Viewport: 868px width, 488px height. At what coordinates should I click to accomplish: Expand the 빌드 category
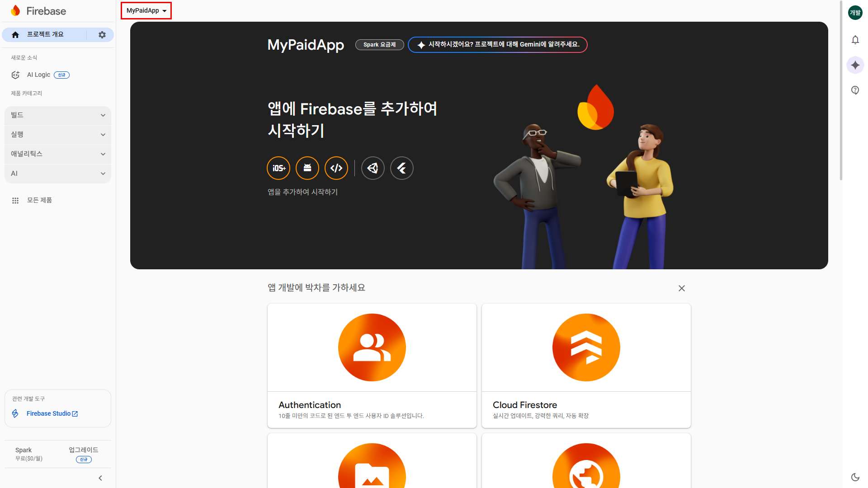click(x=58, y=115)
